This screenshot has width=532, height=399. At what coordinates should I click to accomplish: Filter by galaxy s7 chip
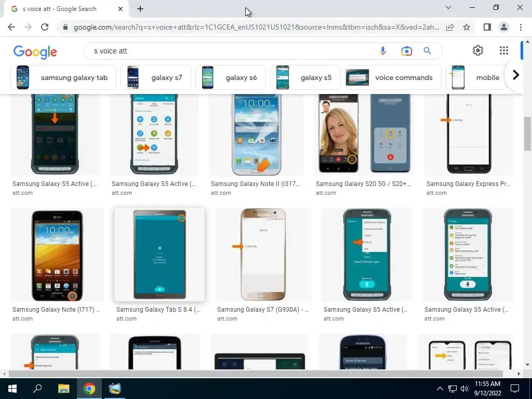[x=156, y=77]
